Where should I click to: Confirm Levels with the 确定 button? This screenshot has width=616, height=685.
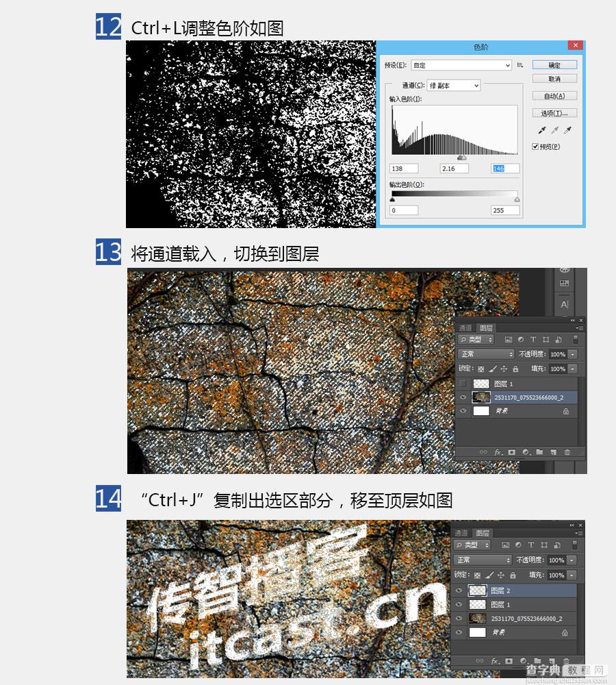coord(554,65)
